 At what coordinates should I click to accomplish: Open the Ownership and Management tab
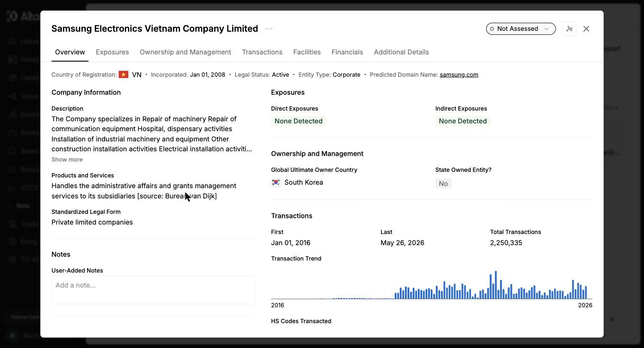coord(185,52)
